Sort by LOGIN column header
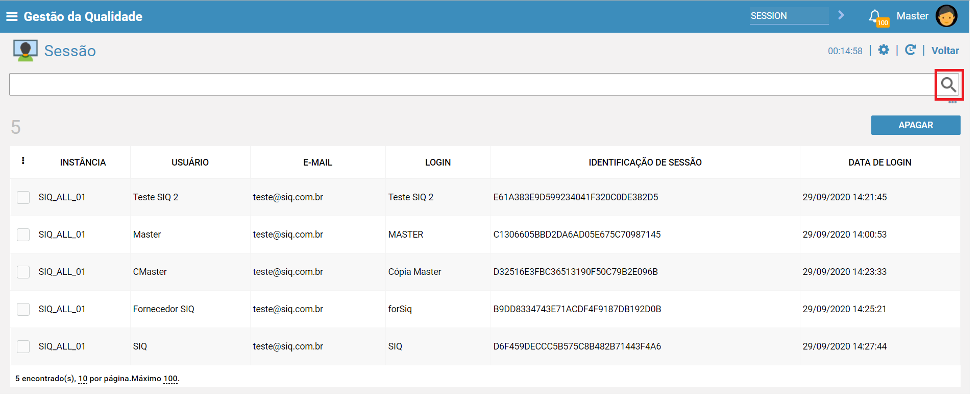The image size is (980, 397). (x=438, y=162)
